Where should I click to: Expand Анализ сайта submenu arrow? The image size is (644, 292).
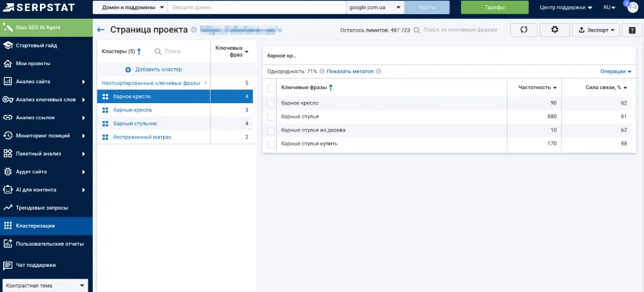pos(83,81)
